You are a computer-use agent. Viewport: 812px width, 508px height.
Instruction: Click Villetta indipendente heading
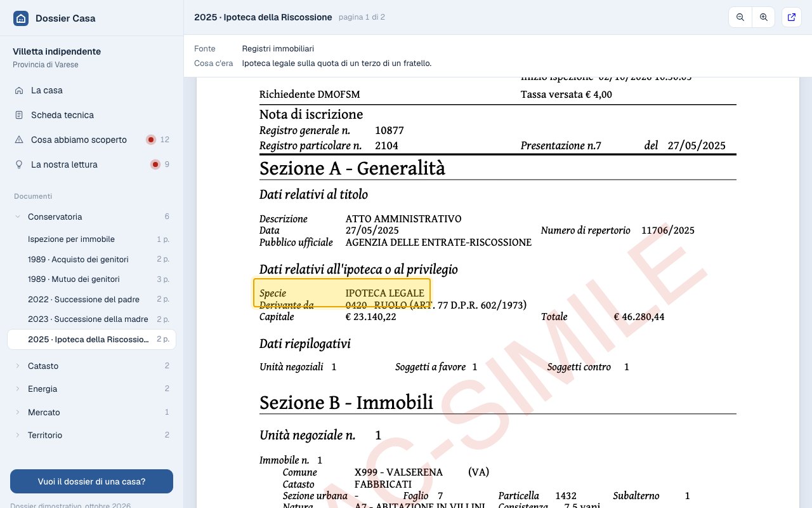(56, 51)
